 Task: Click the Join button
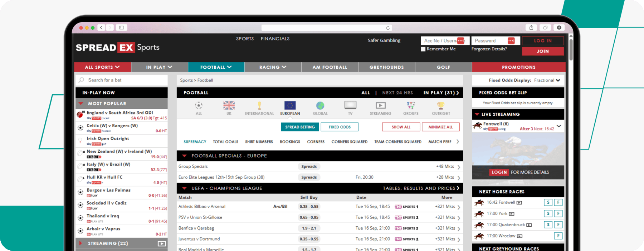[543, 51]
